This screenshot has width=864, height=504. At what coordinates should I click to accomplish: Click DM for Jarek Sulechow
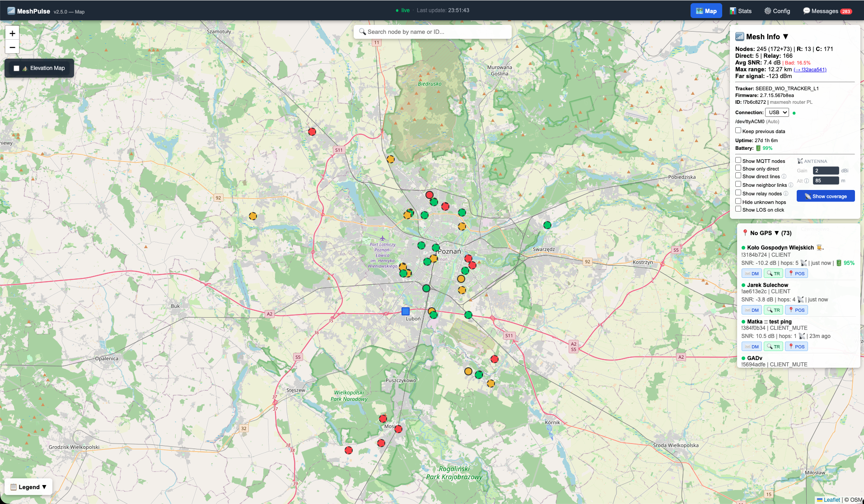click(752, 310)
